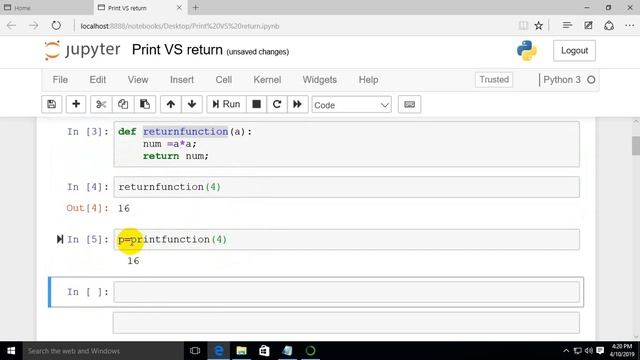Open browser More options ellipsis
The image size is (640, 360).
tap(629, 26)
